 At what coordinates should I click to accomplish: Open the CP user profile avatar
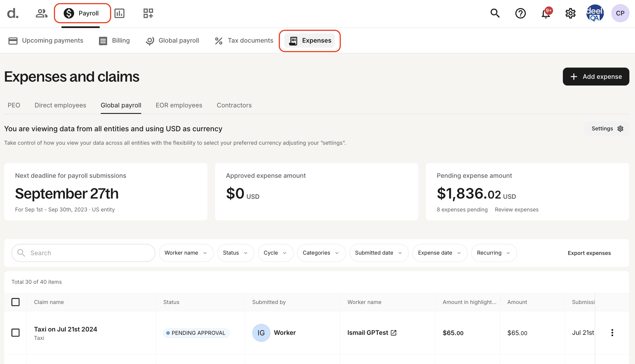click(620, 13)
